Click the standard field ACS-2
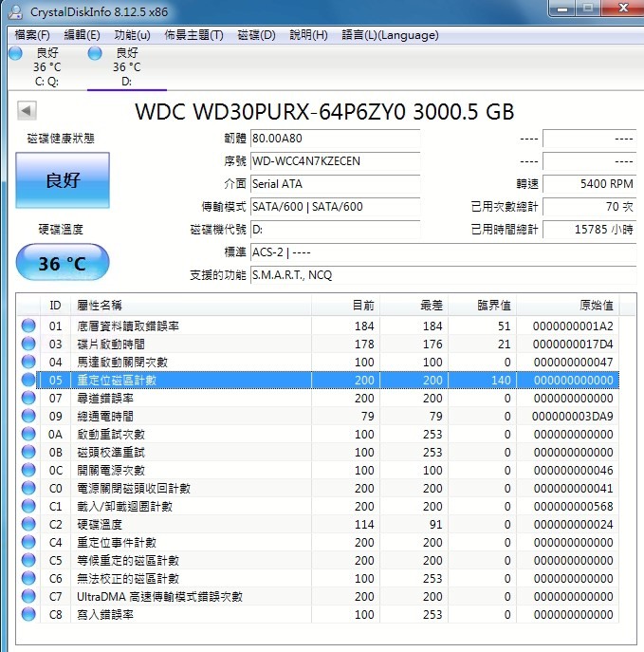 point(443,252)
